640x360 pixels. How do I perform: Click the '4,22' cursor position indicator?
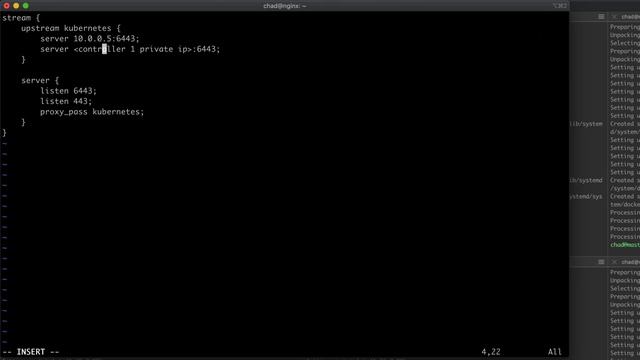(x=491, y=352)
